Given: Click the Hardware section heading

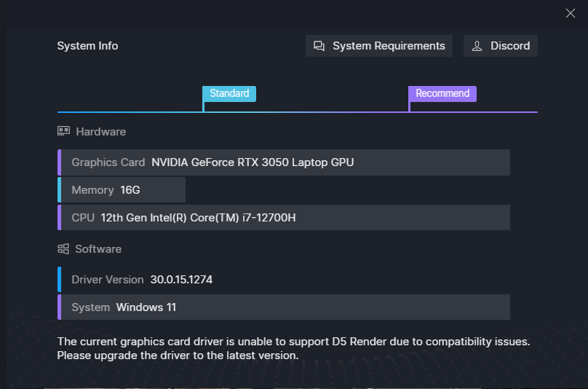Looking at the screenshot, I should pyautogui.click(x=101, y=132).
